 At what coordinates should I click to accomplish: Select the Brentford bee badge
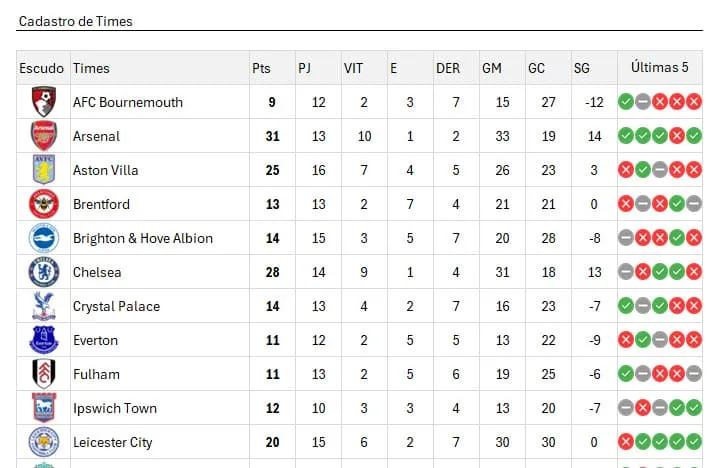click(43, 204)
